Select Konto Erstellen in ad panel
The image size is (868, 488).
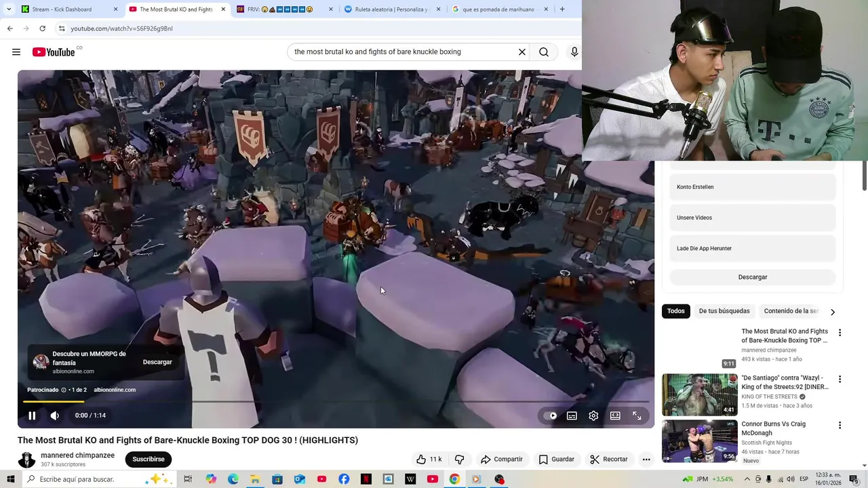pyautogui.click(x=753, y=187)
